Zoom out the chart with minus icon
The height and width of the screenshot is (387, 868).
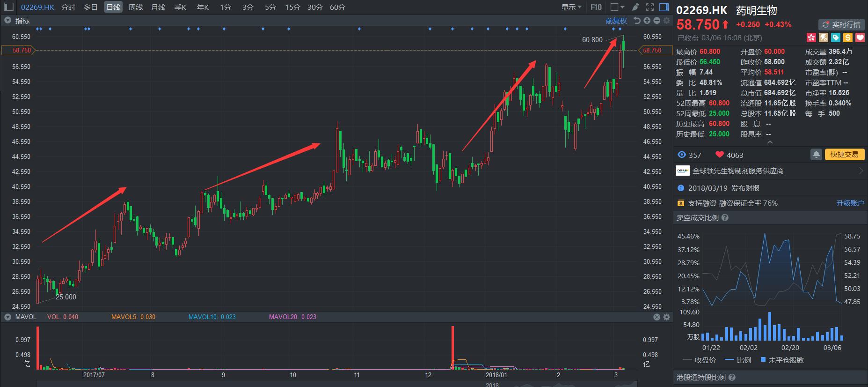click(x=656, y=21)
